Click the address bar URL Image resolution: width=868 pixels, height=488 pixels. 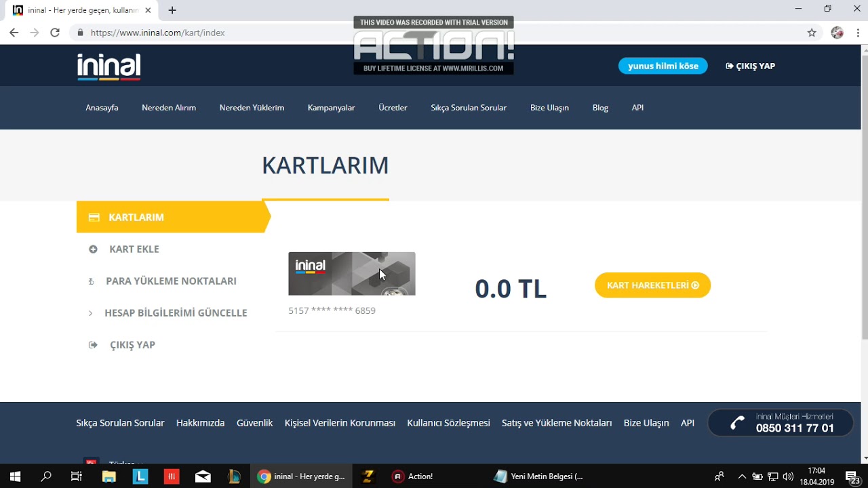pyautogui.click(x=157, y=33)
